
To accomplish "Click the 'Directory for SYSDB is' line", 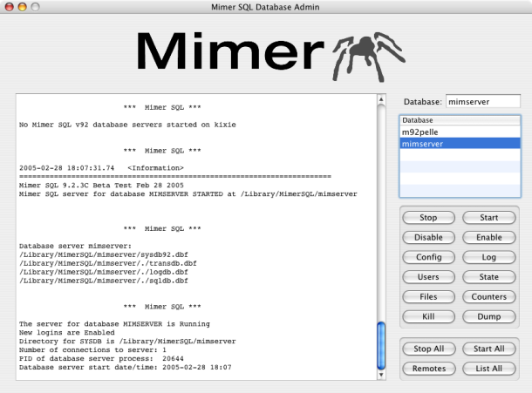I will coord(127,341).
